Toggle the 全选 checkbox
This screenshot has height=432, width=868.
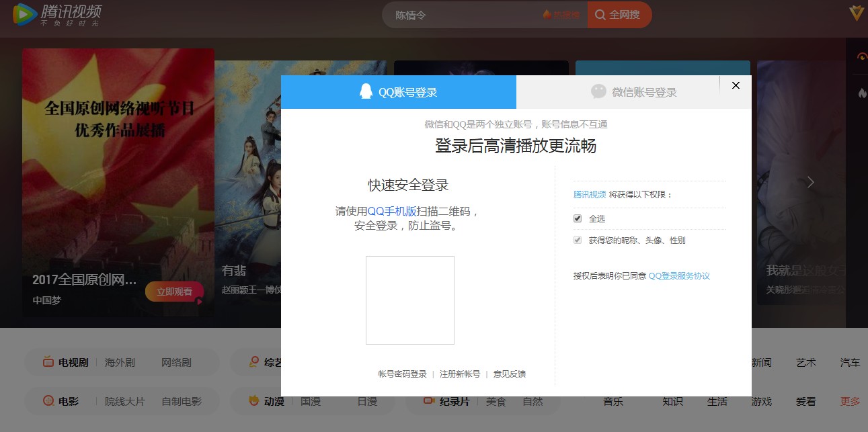pos(578,218)
